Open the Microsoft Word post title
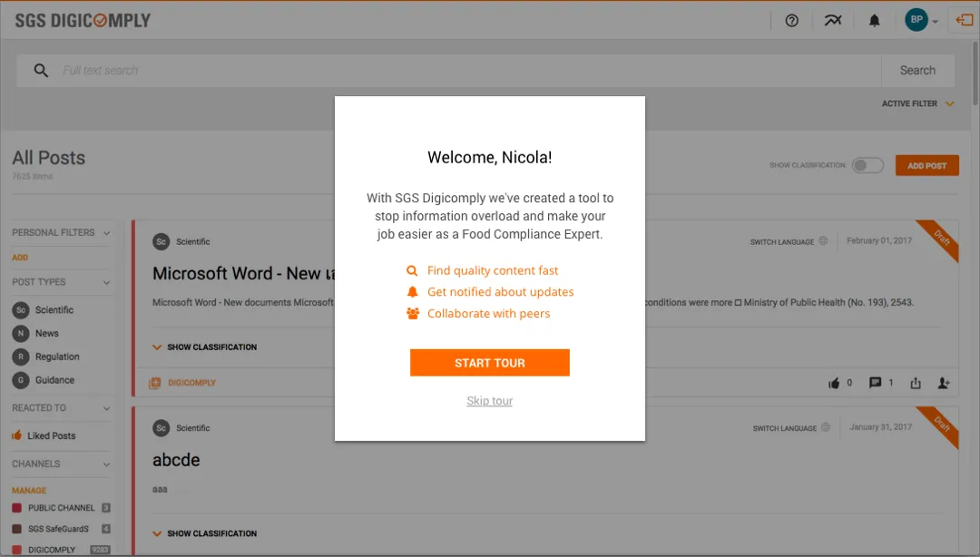 [244, 273]
